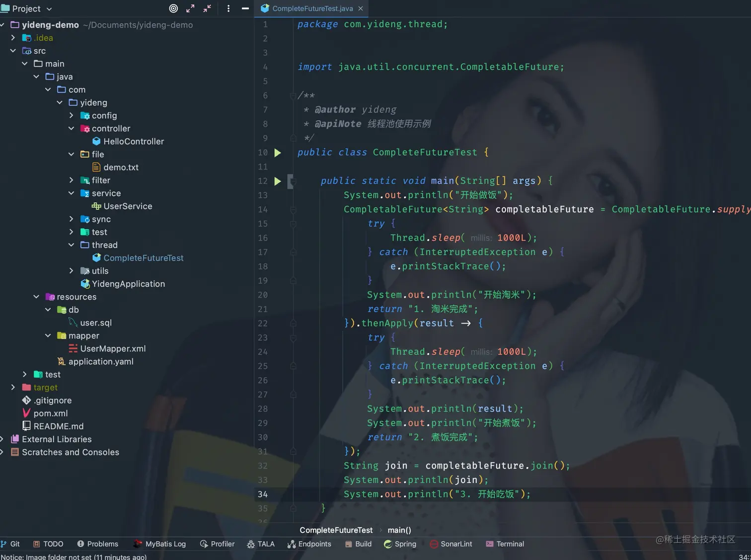
Task: Select demo.txt file in tree
Action: (x=116, y=167)
